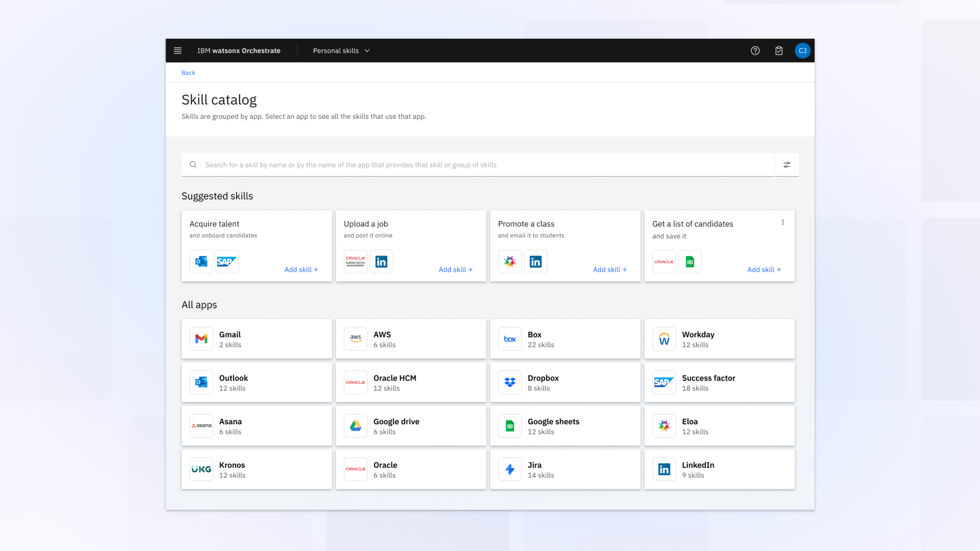Add skill for Promote a class
The width and height of the screenshot is (980, 551).
pos(609,270)
